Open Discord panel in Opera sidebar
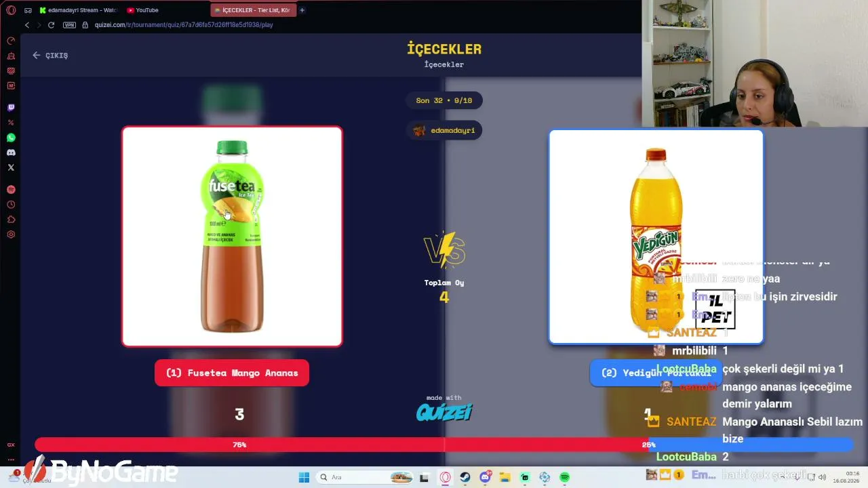Viewport: 868px width, 488px height. coord(11,152)
